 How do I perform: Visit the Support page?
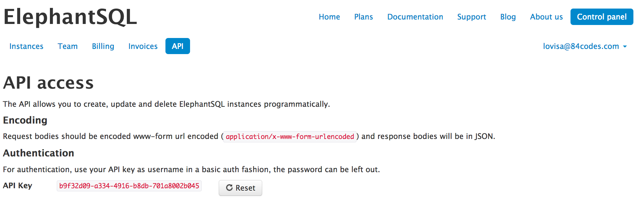(x=471, y=17)
